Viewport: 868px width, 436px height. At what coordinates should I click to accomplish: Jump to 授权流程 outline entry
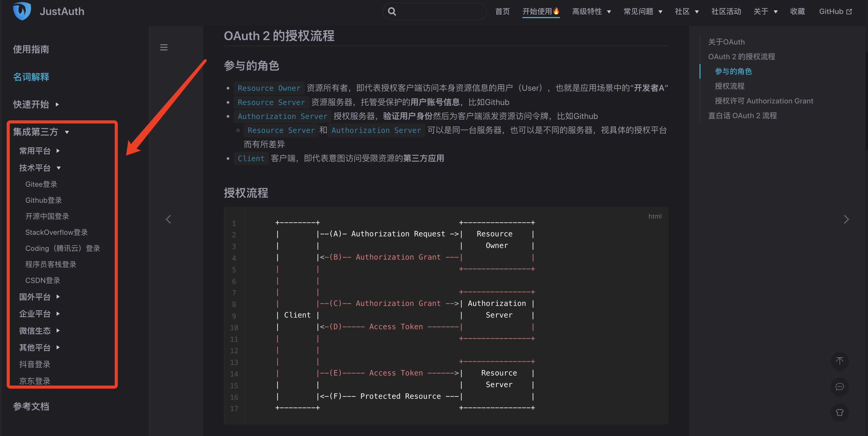pos(729,86)
